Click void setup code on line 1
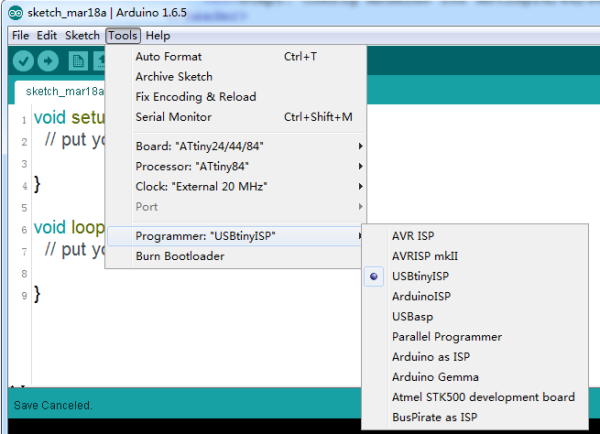 click(x=69, y=117)
